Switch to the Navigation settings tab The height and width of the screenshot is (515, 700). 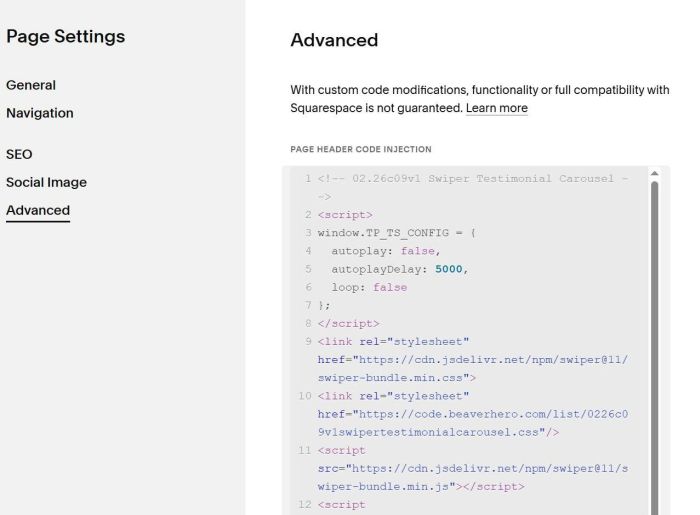pyautogui.click(x=40, y=113)
